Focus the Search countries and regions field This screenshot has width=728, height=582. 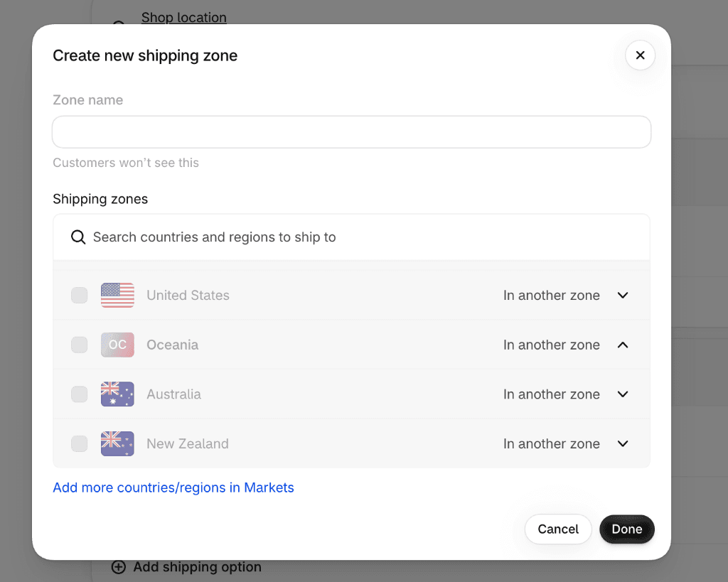351,237
